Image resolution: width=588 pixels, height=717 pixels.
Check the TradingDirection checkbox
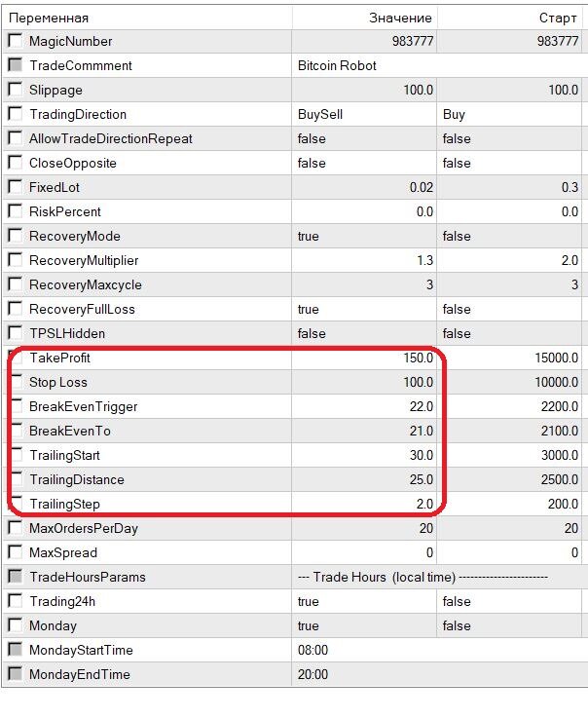pos(15,113)
